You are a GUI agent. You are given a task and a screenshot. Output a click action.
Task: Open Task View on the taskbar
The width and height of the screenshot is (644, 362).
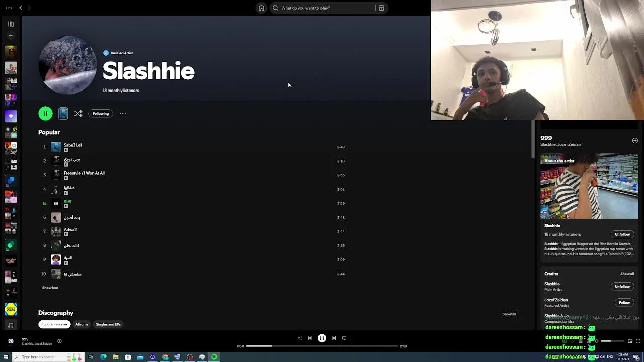pyautogui.click(x=91, y=357)
